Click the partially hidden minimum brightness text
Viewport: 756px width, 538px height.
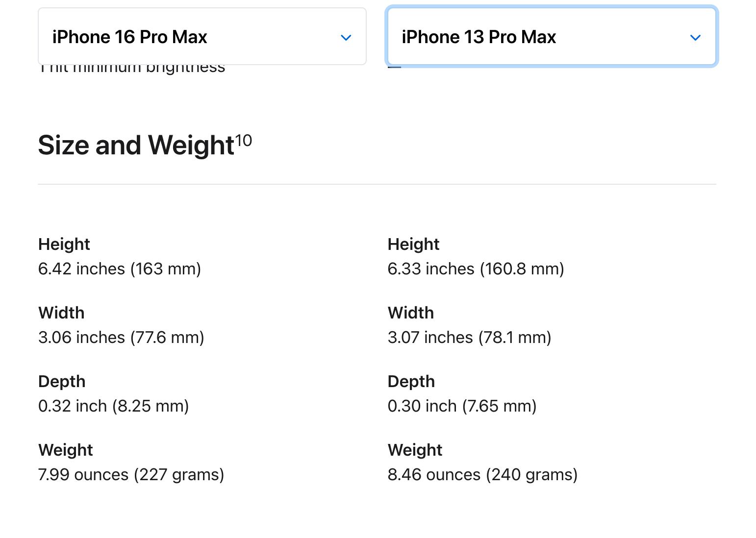tap(132, 69)
